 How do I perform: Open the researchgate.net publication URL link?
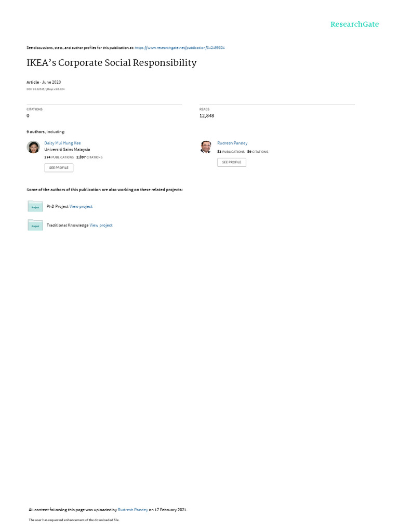coord(179,48)
